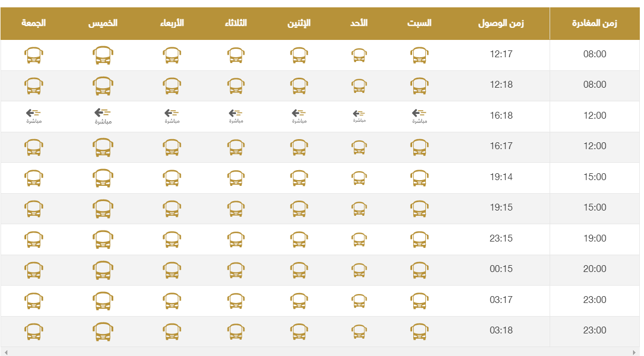Click the horizontal scrollbar right arrow
The height and width of the screenshot is (356, 644).
pos(635,352)
